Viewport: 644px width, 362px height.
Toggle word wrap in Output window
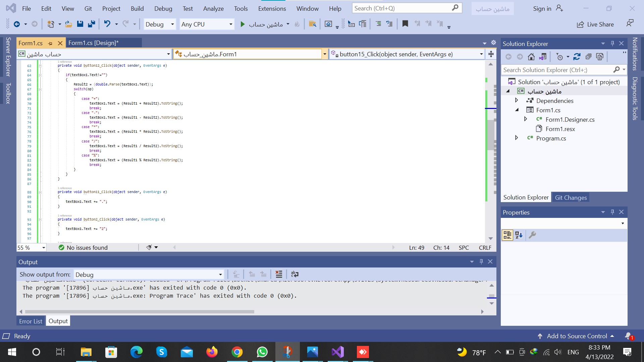click(x=295, y=274)
